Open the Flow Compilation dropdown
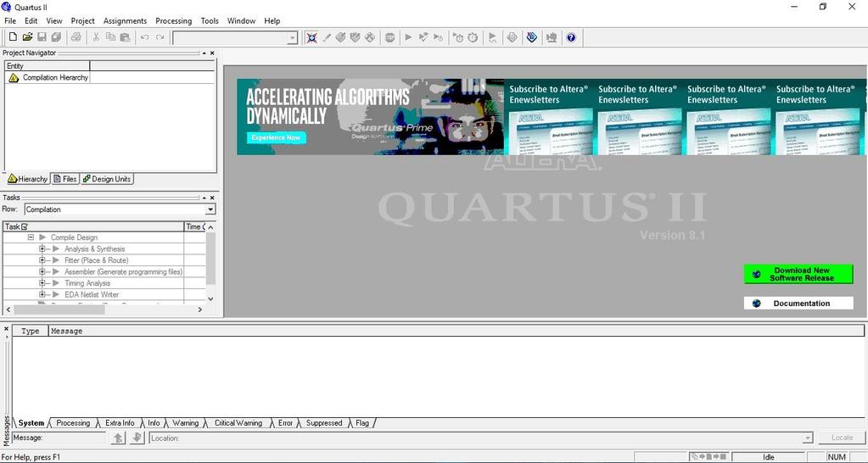 click(210, 209)
